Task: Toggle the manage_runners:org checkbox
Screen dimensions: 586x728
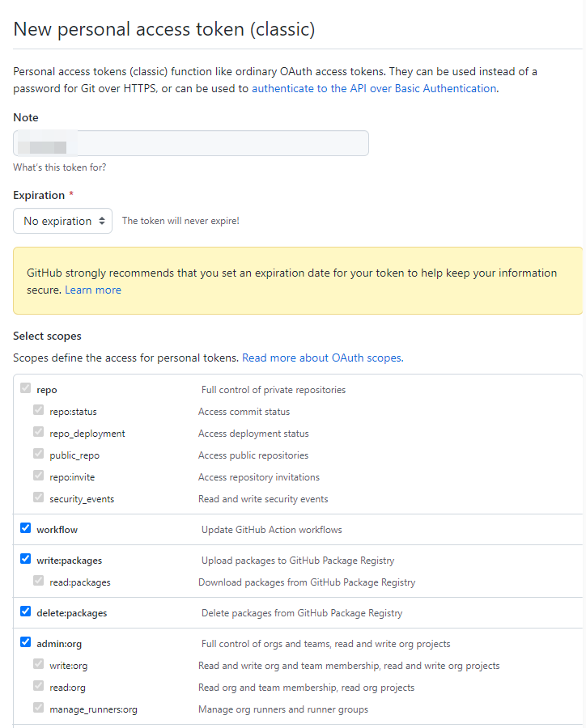Action: coord(39,708)
